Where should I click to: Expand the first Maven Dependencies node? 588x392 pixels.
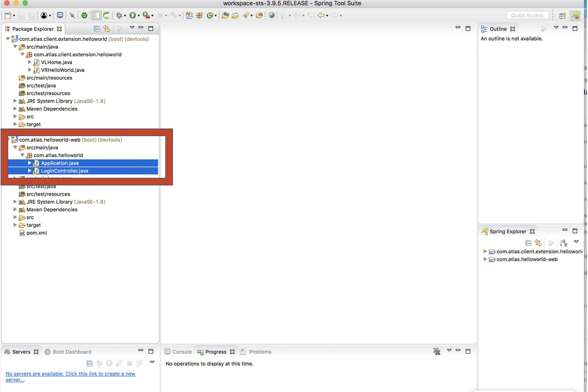(x=15, y=109)
